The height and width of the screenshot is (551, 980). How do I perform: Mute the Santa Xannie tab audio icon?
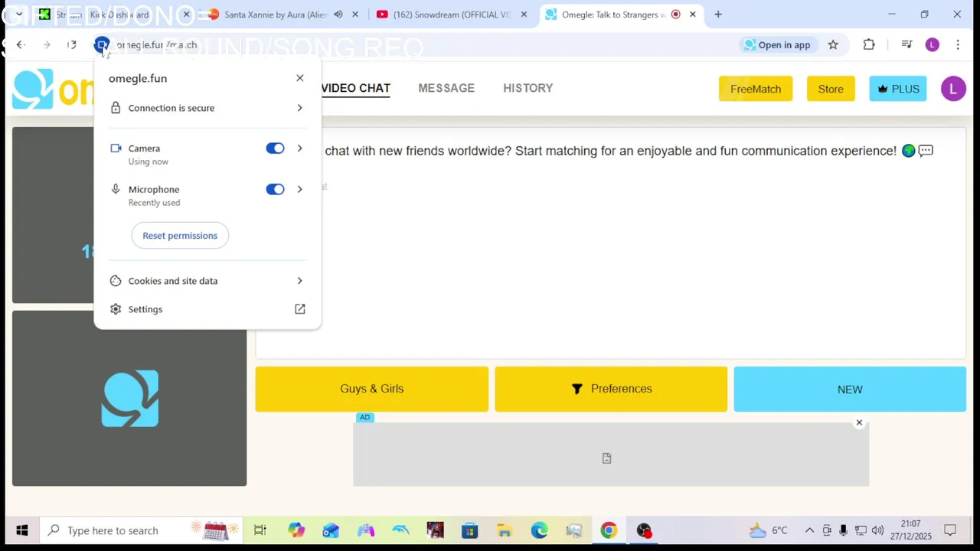338,15
